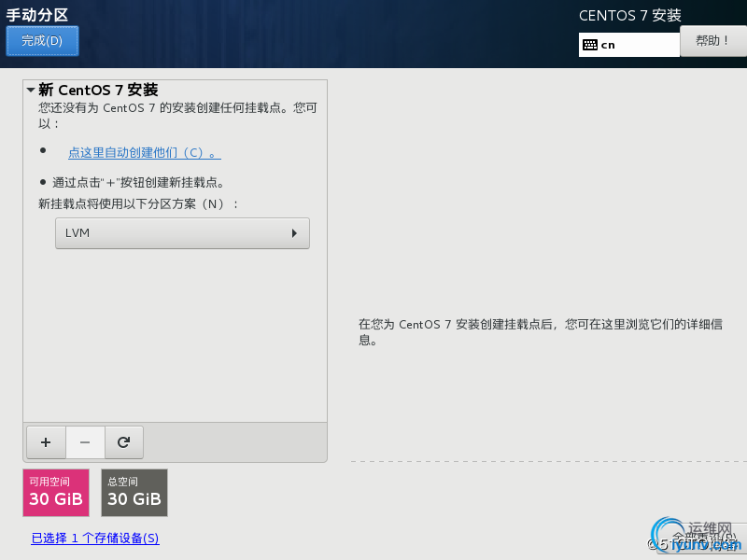
Task: Click the 在您为 CentOS 7 安装创建挂载点后 message
Action: pos(541,332)
